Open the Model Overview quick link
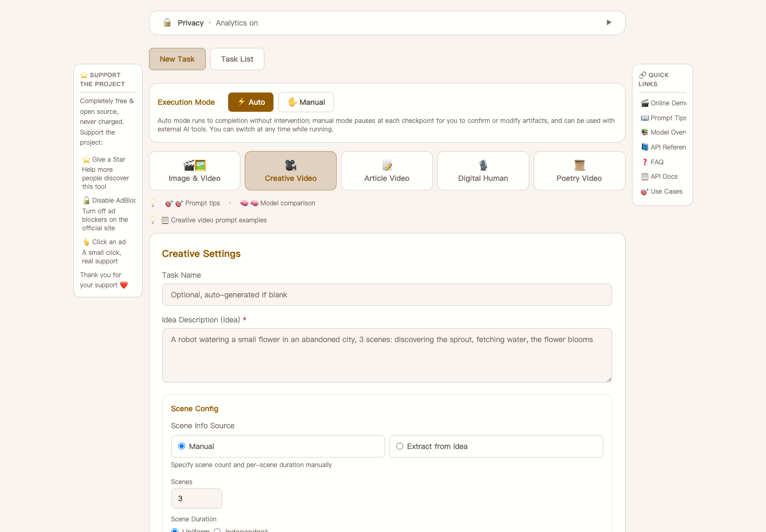The image size is (766, 532). point(663,132)
